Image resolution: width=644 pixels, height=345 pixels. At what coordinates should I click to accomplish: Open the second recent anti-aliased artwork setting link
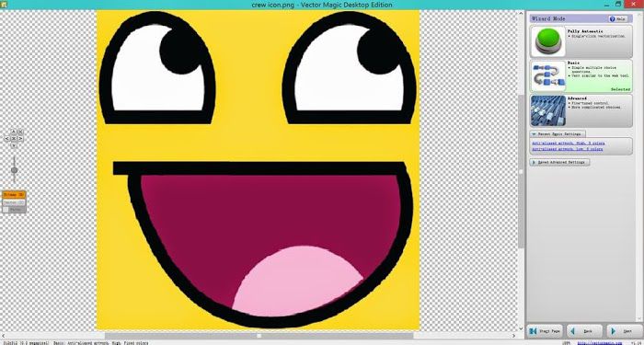coord(568,149)
